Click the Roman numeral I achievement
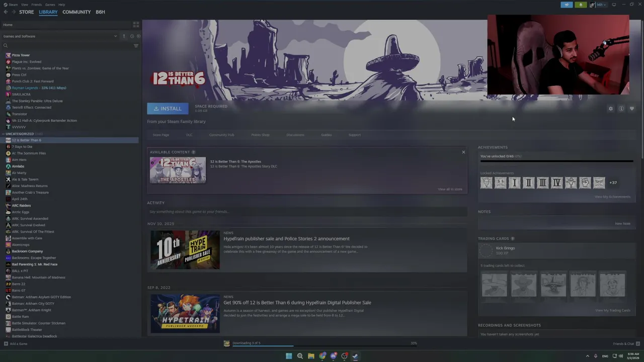 click(514, 183)
